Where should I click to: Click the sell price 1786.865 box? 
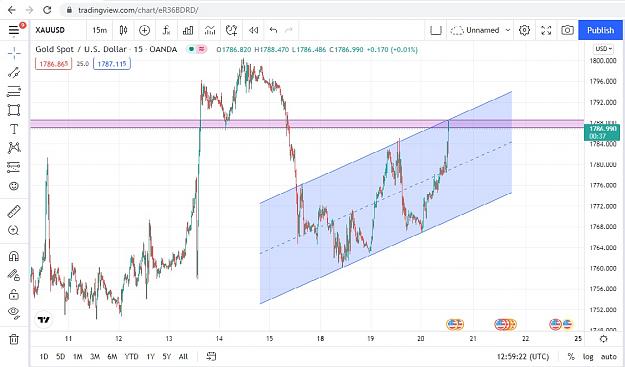(53, 64)
